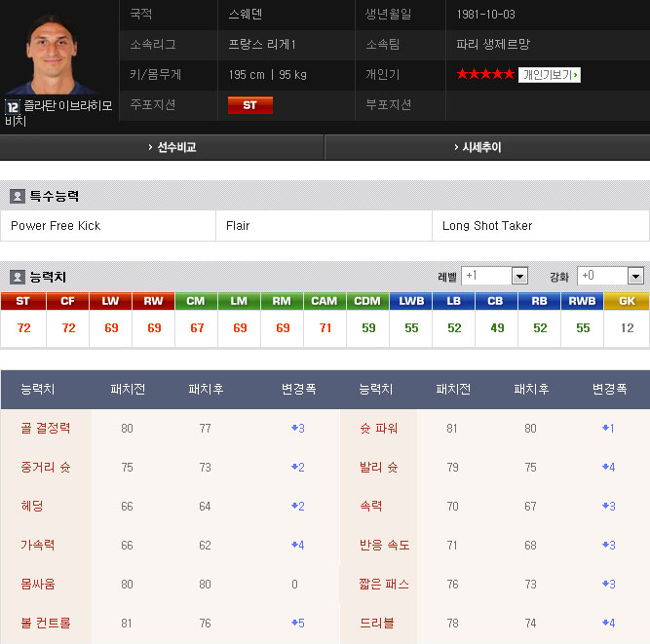
Task: Click the 속력 stat label
Action: tap(370, 506)
